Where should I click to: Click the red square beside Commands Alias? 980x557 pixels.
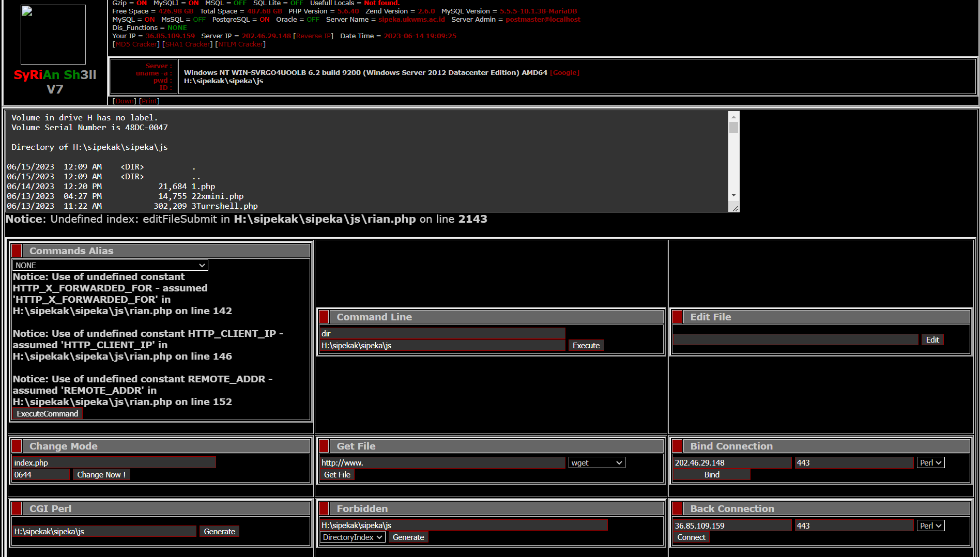(x=17, y=251)
